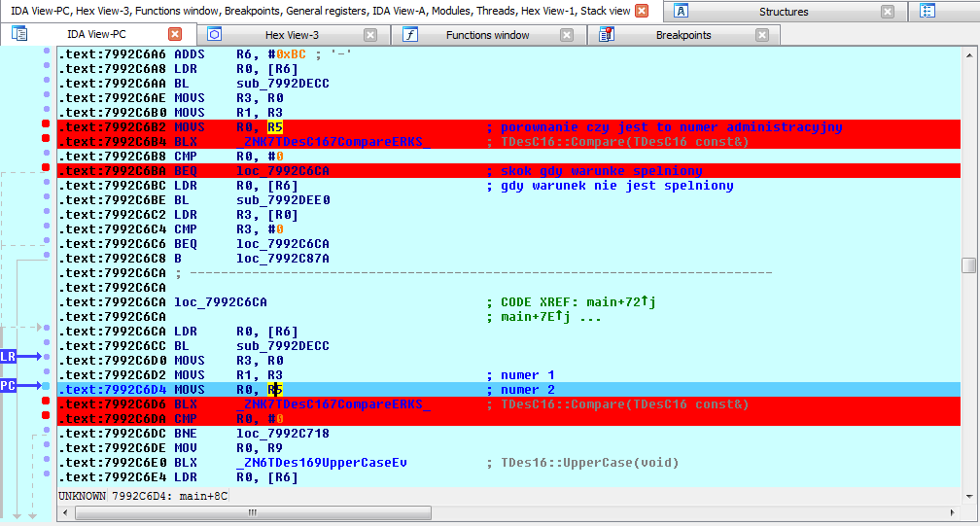This screenshot has width=980, height=526.
Task: Toggle breakpoint at address 7992C6D6
Action: coord(46,401)
